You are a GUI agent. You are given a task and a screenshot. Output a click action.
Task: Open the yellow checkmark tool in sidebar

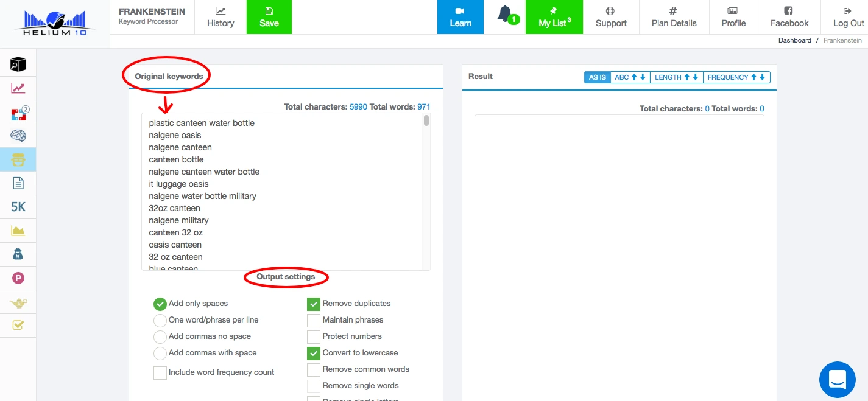point(18,326)
